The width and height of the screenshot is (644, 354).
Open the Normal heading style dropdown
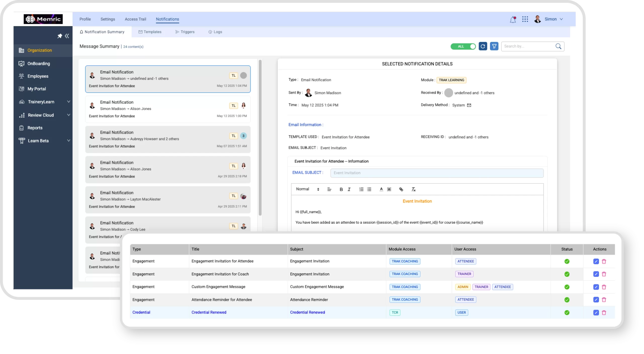(307, 189)
